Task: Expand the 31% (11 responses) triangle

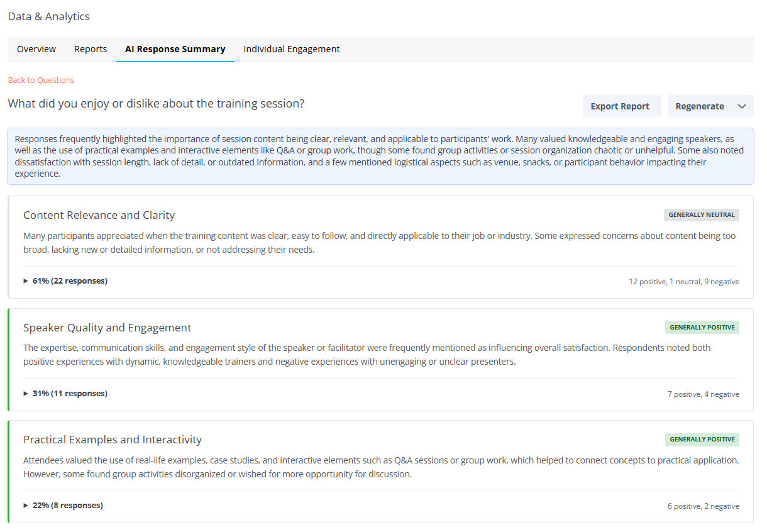Action: (x=26, y=394)
